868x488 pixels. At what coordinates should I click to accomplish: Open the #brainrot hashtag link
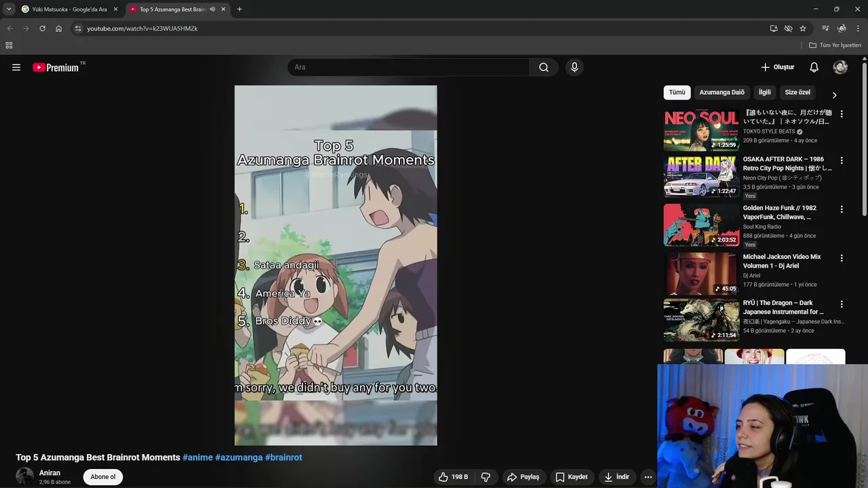(x=283, y=457)
